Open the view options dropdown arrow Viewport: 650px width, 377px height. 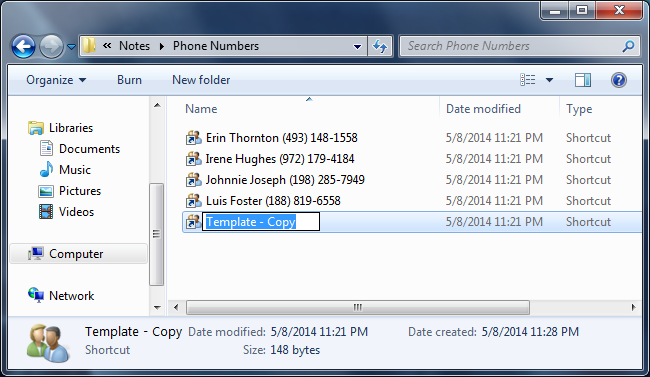(549, 80)
